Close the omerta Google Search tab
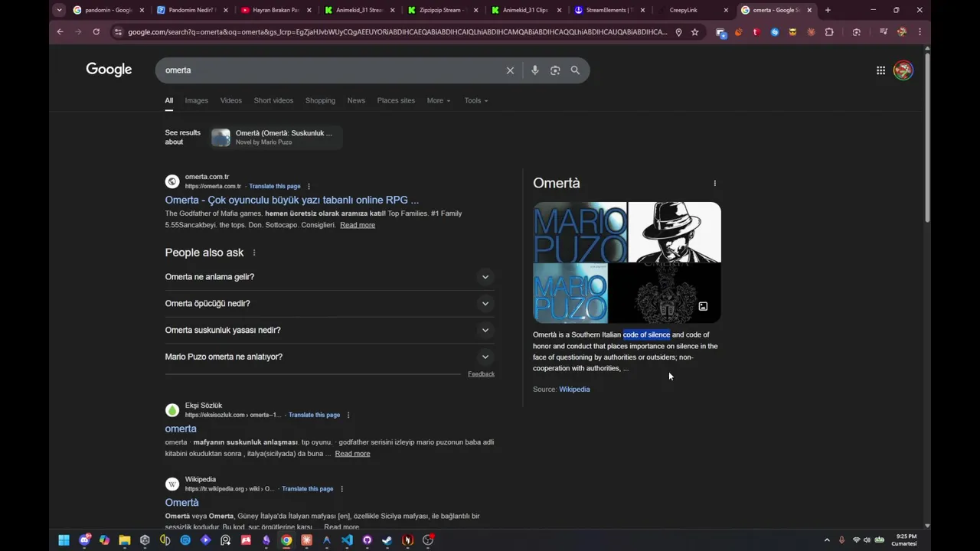 pos(809,10)
